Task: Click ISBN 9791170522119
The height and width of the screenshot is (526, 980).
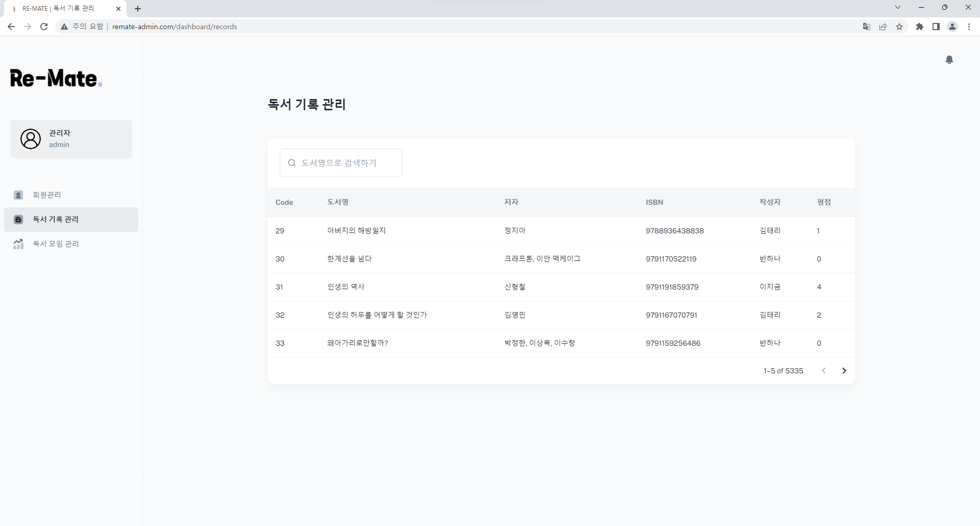Action: point(671,259)
